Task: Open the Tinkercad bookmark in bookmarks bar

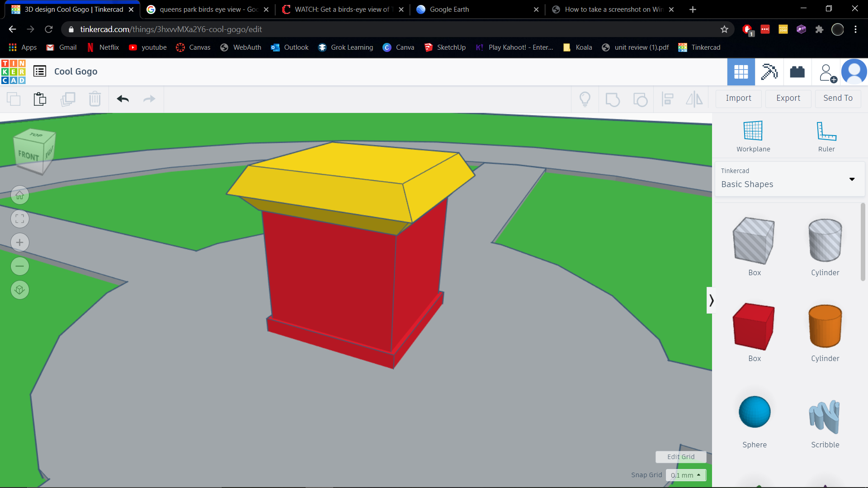Action: 699,47
